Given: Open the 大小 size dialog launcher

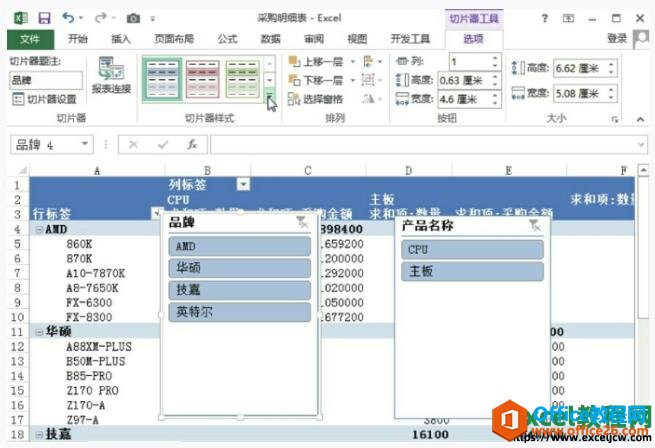Looking at the screenshot, I should pos(614,120).
